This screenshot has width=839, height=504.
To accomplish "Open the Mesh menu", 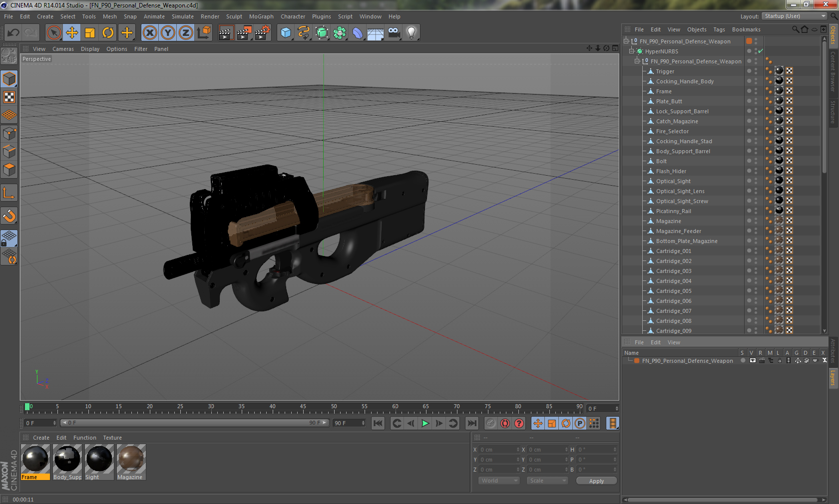I will coord(110,16).
